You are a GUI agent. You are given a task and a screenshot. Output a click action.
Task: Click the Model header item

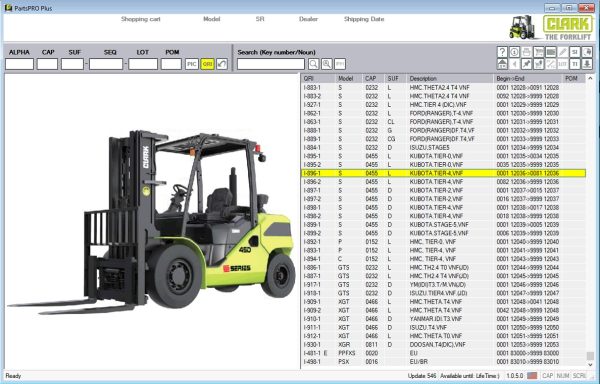pyautogui.click(x=212, y=19)
